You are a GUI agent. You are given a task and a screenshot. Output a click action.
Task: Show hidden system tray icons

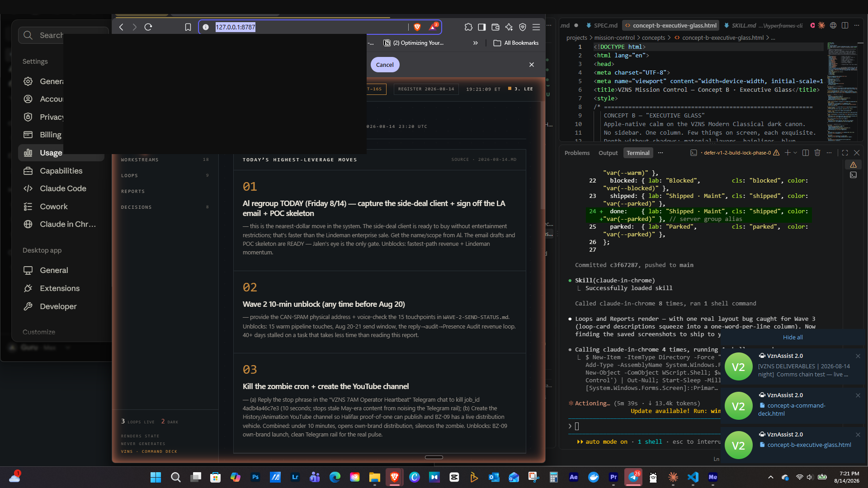click(x=771, y=477)
